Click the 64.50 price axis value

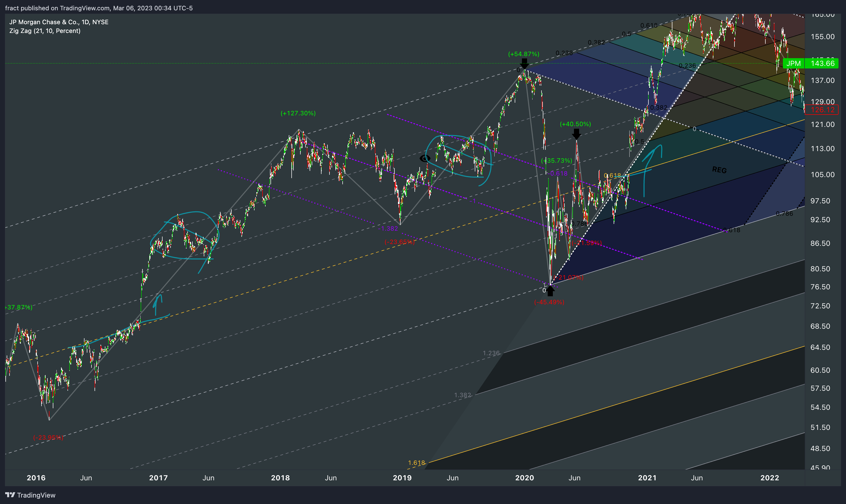tap(820, 347)
